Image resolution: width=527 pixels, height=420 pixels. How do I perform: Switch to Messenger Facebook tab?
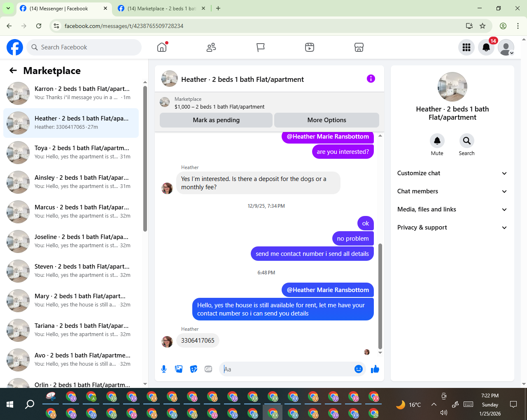[64, 9]
